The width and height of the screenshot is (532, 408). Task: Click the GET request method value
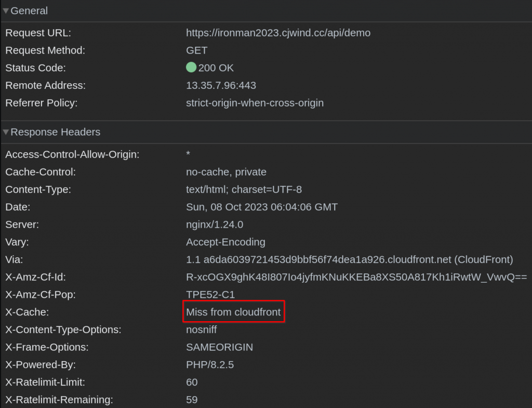(x=197, y=50)
